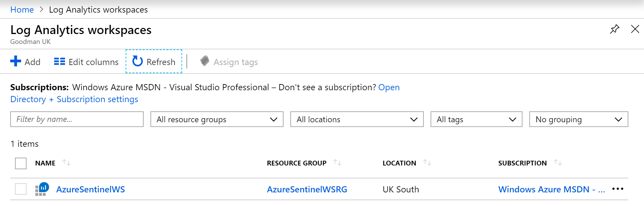Image resolution: width=644 pixels, height=206 pixels.
Task: Click the AzureSentinelWS workspace icon
Action: [x=42, y=189]
